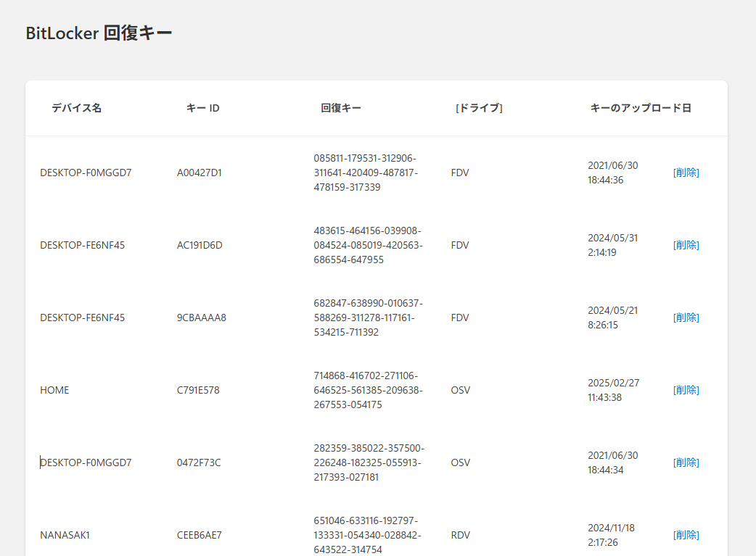Delete the recovery key for device HOME
Viewport: 756px width, 556px height.
686,389
